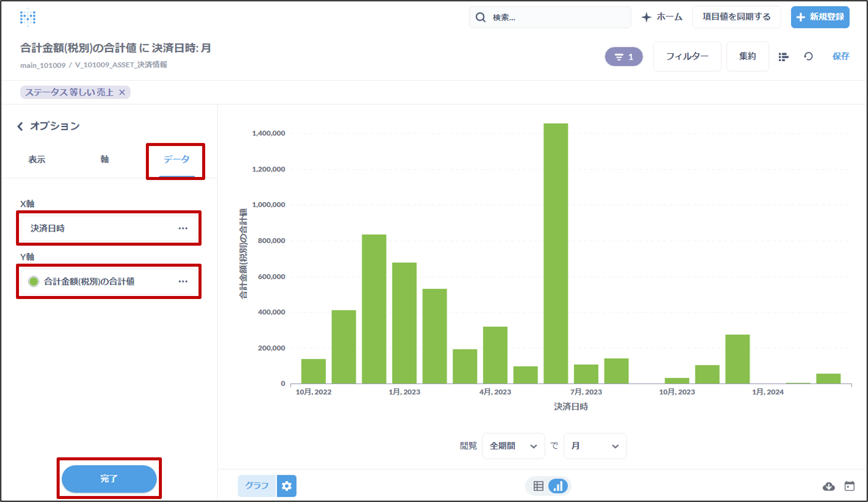Screen dimensions: 868x502
Task: Remove the ステータス等しい売上 filter chip
Action: click(122, 92)
